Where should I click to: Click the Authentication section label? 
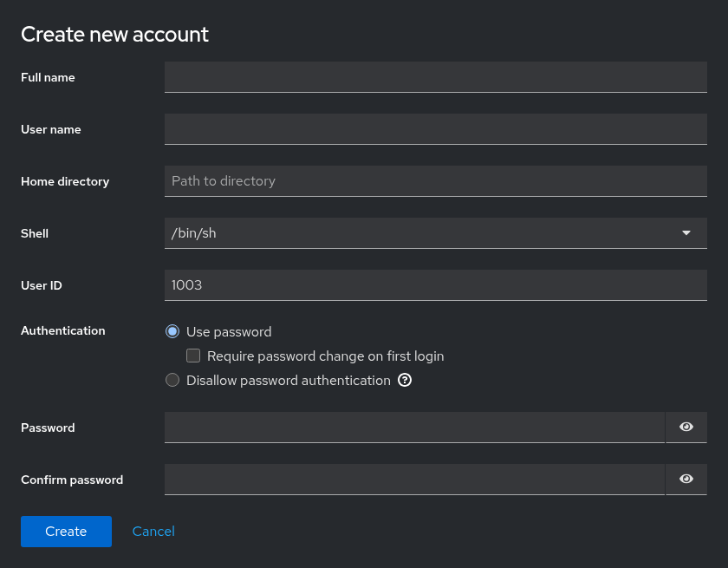[x=63, y=330]
